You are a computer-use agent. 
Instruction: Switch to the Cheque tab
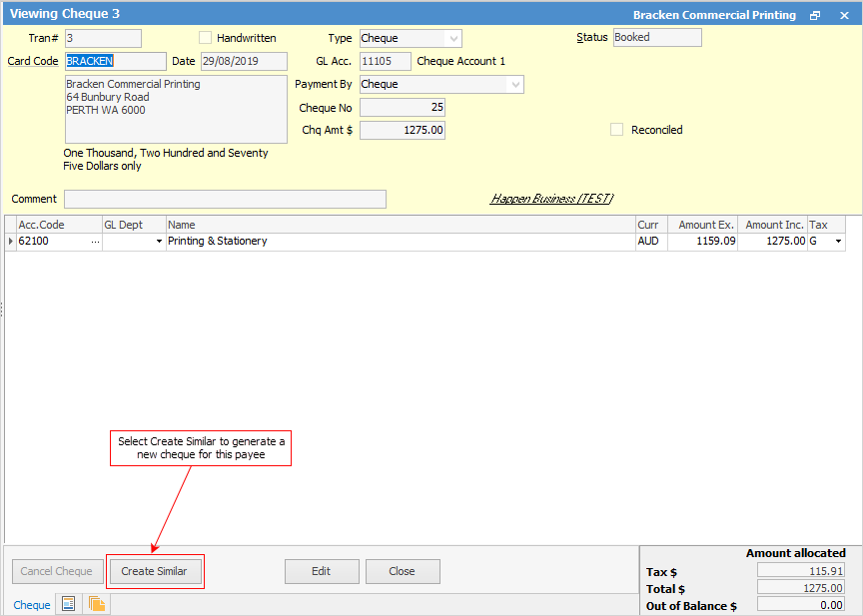32,605
